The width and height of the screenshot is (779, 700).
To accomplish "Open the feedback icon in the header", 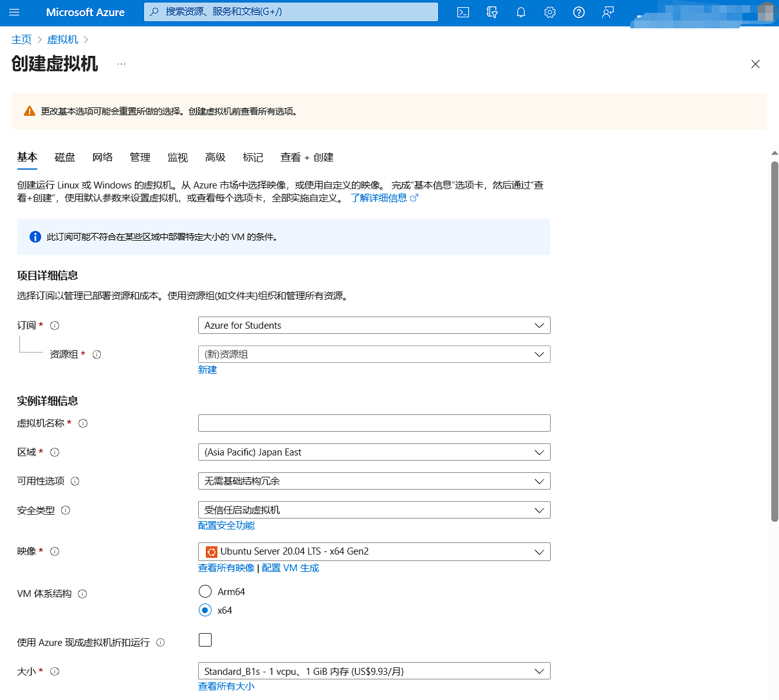I will [x=608, y=12].
